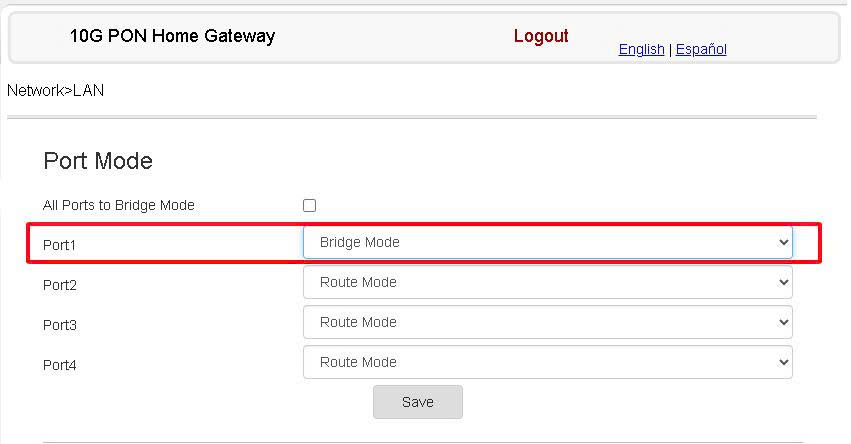Open the Port1 Bridge Mode dropdown
Image resolution: width=851 pixels, height=444 pixels.
[548, 242]
